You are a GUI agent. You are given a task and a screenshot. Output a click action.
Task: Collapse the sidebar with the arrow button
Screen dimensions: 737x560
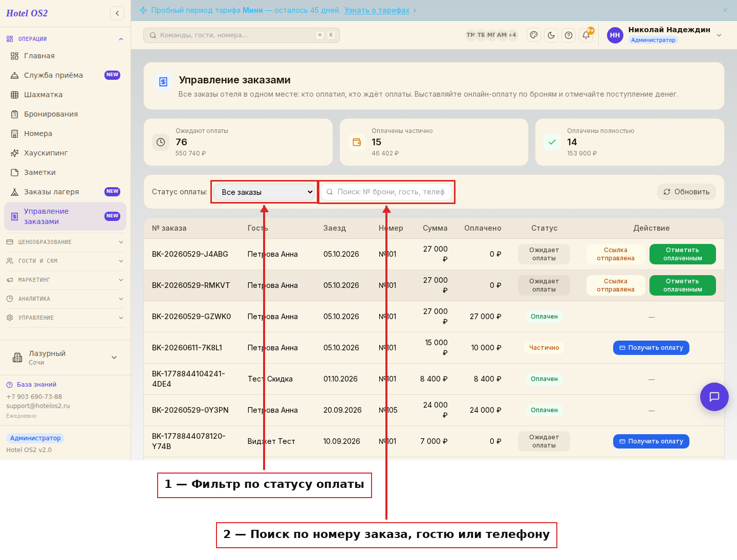[x=117, y=13]
